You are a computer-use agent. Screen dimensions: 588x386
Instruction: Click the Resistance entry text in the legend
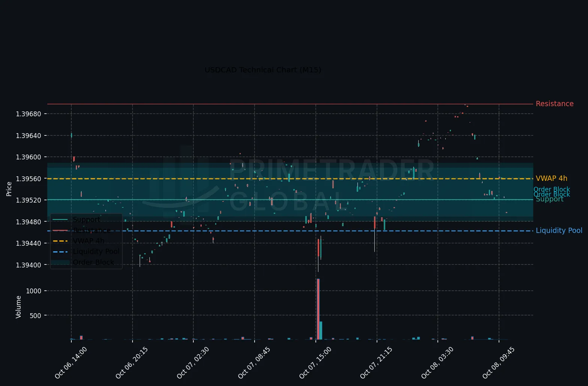point(92,230)
